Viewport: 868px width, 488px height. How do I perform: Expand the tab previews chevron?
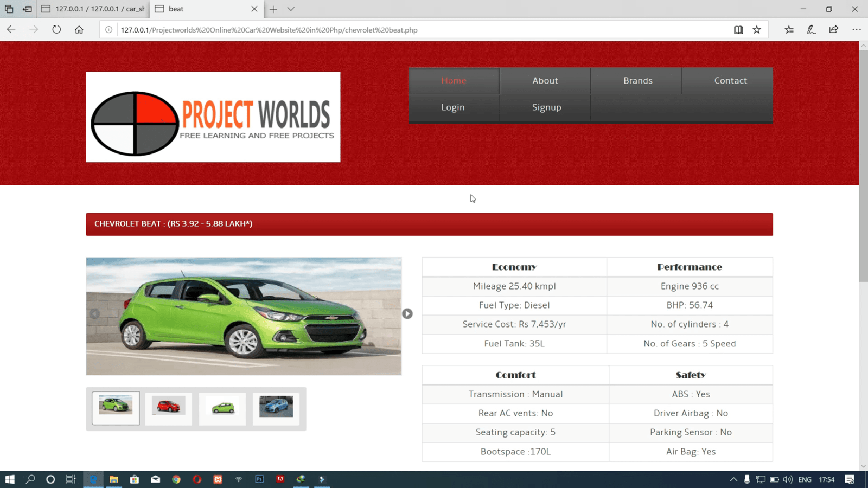291,9
